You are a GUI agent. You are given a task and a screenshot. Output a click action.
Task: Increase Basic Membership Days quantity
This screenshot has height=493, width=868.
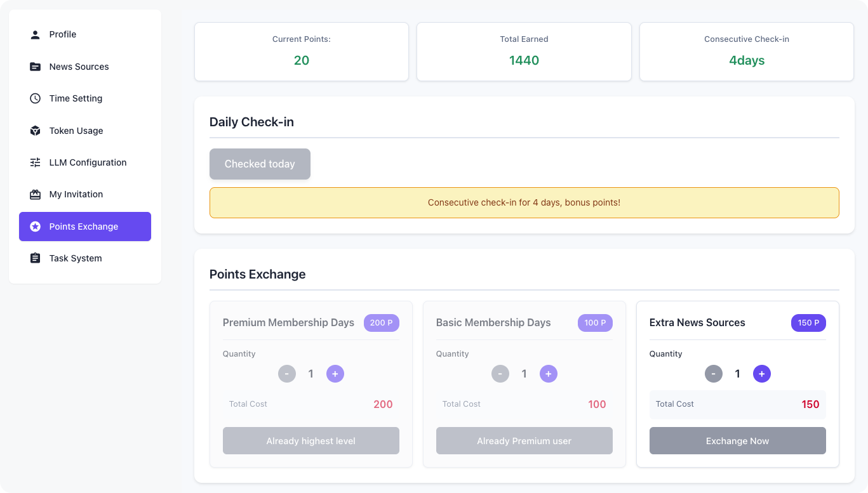(548, 374)
